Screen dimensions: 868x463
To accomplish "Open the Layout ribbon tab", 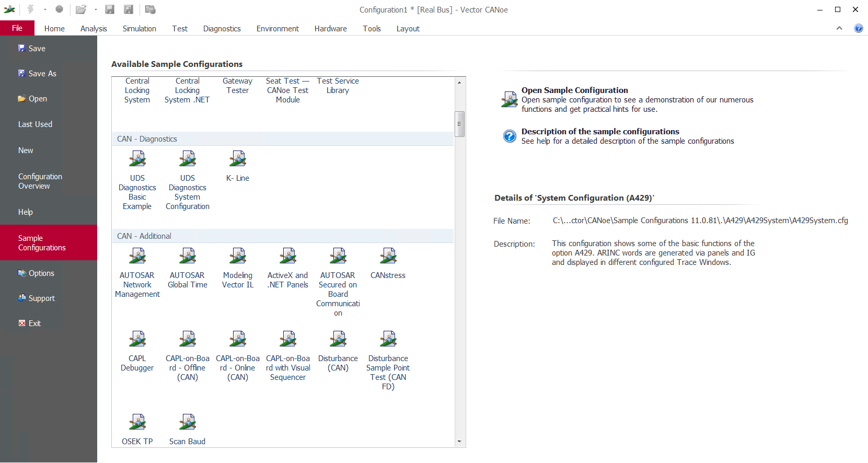I will coord(408,29).
